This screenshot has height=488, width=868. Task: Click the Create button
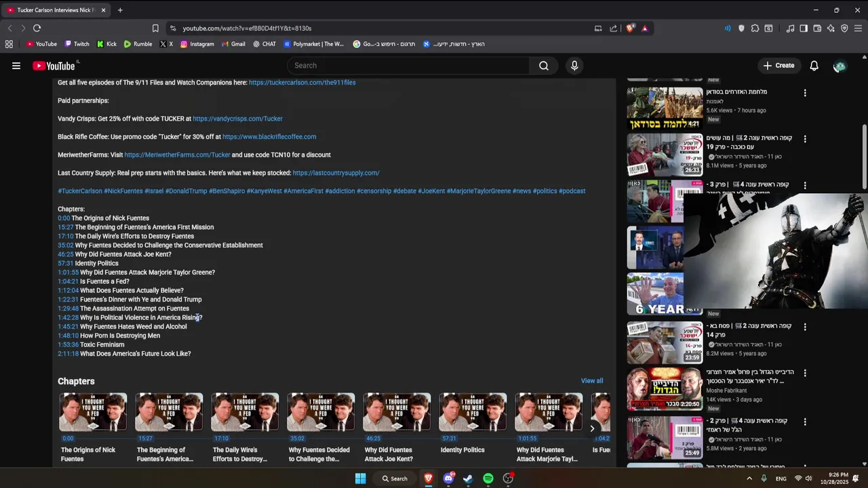click(x=778, y=66)
